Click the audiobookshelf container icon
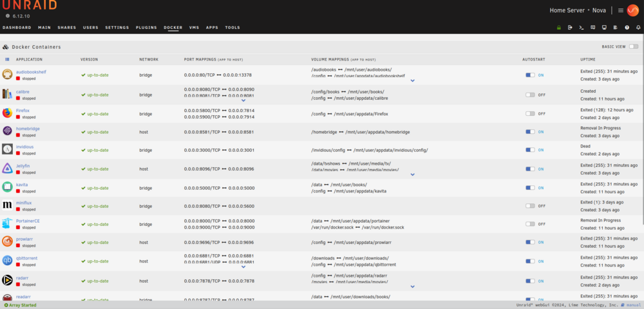This screenshot has height=309, width=644. coord(7,74)
